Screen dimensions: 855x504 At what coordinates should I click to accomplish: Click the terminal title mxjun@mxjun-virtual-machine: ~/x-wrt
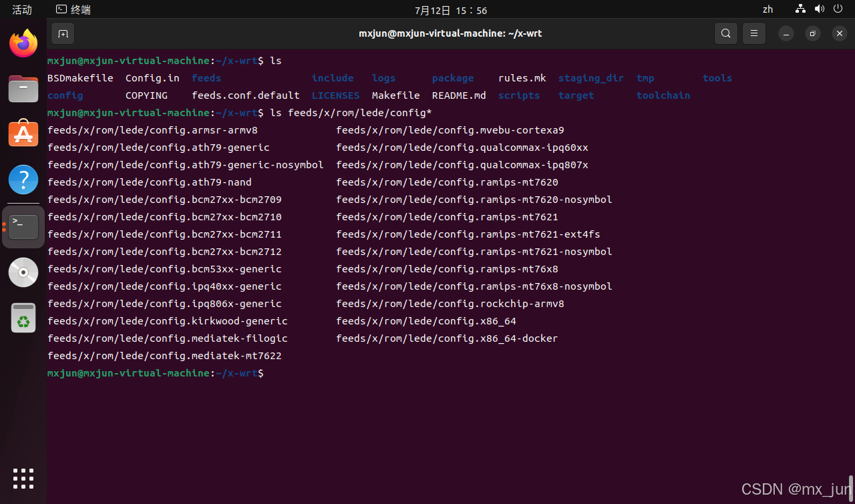(x=450, y=33)
